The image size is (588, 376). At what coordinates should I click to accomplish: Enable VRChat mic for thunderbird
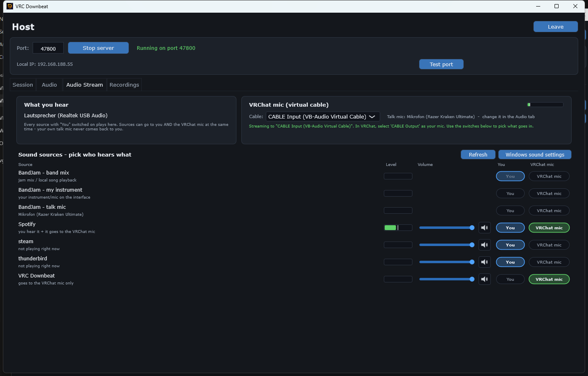549,262
